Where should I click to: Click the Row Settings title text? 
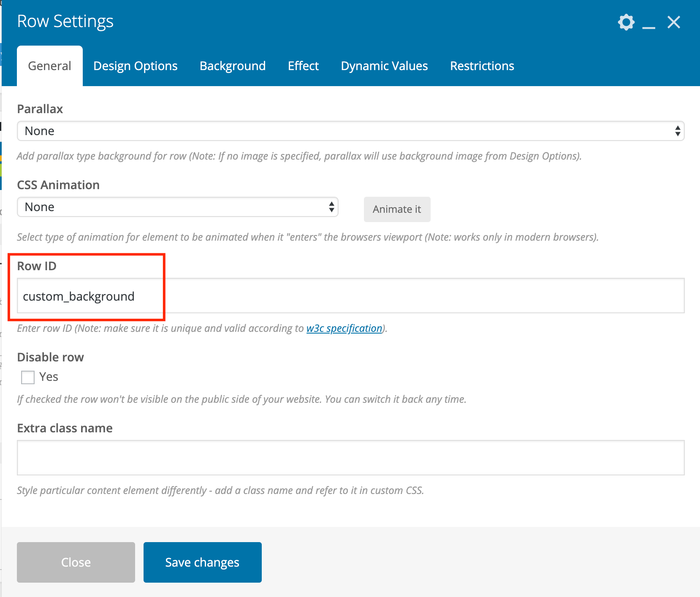pos(65,21)
